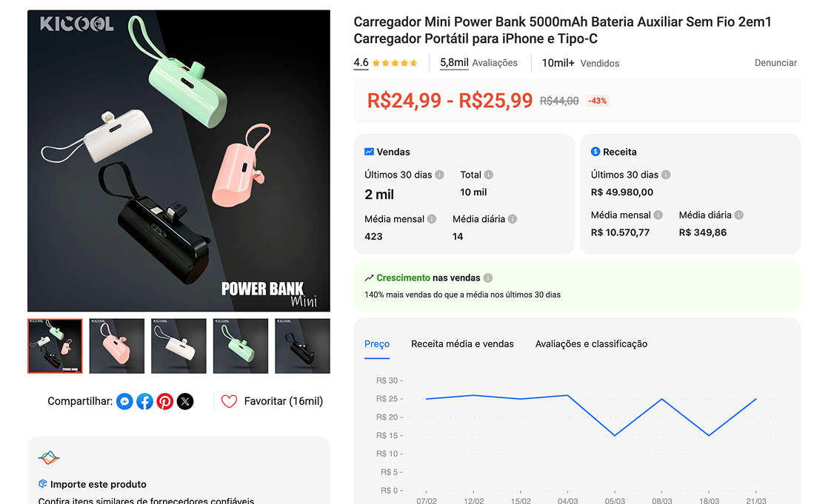Open the 5,8mil Avaliações reviews link

(x=478, y=63)
